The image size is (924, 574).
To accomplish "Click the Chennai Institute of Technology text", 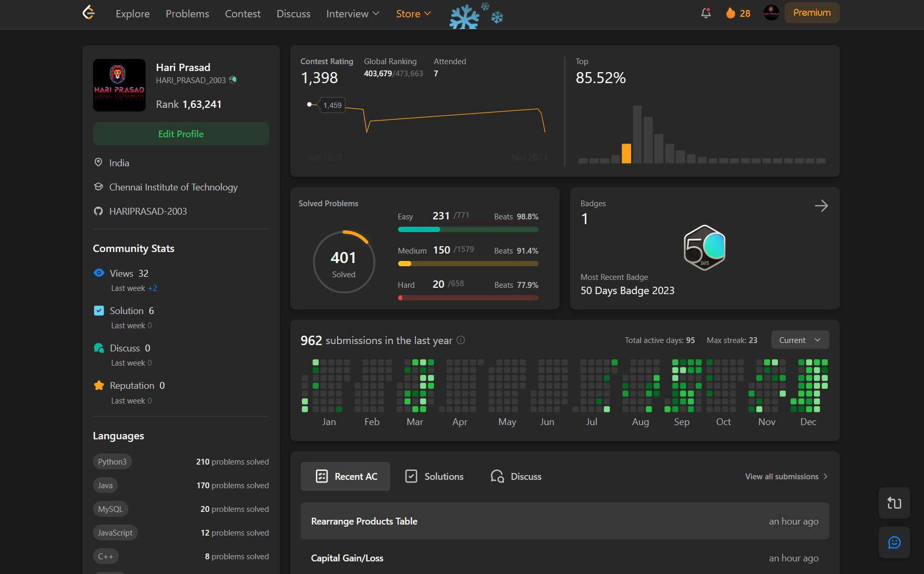I will tap(174, 187).
